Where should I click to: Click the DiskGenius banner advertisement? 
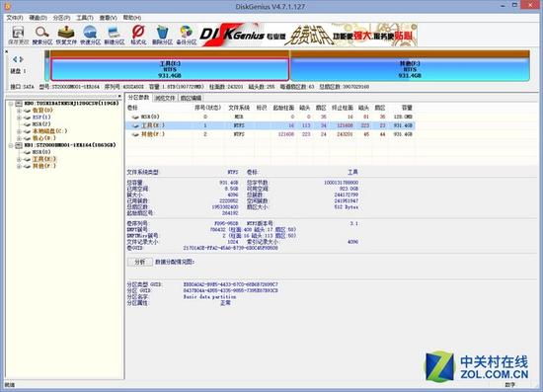(308, 35)
